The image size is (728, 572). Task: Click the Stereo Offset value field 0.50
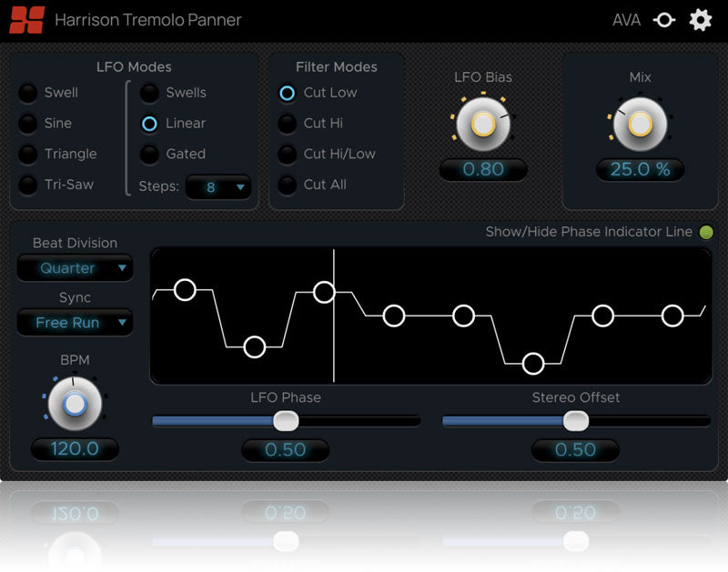(575, 450)
